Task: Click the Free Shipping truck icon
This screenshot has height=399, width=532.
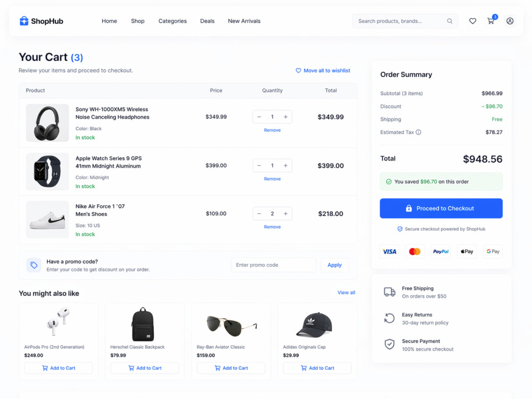Action: click(x=389, y=292)
